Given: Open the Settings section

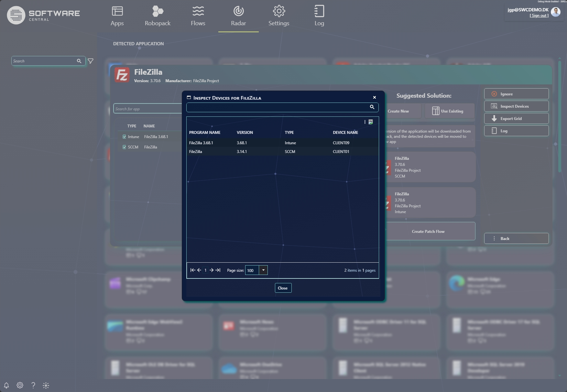Looking at the screenshot, I should click(x=279, y=16).
